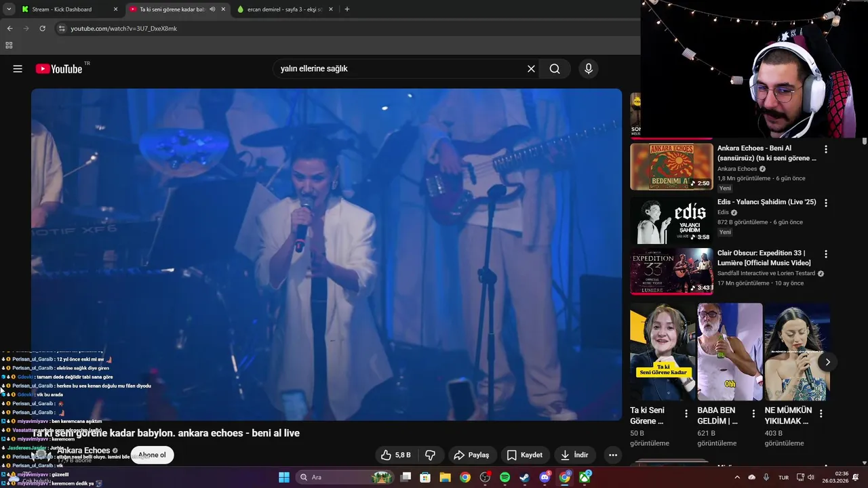868x488 pixels.
Task: Open options for BABA BEN GELDİM short
Action: pyautogui.click(x=753, y=413)
